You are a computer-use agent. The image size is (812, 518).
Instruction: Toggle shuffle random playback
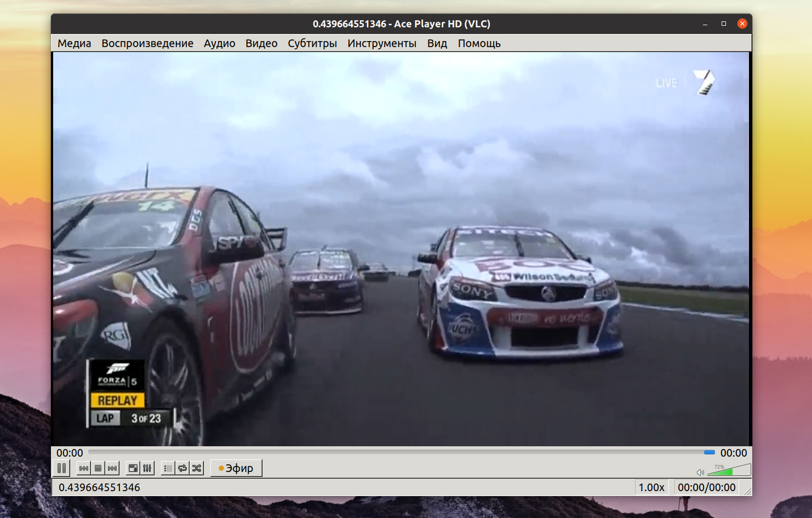(197, 468)
